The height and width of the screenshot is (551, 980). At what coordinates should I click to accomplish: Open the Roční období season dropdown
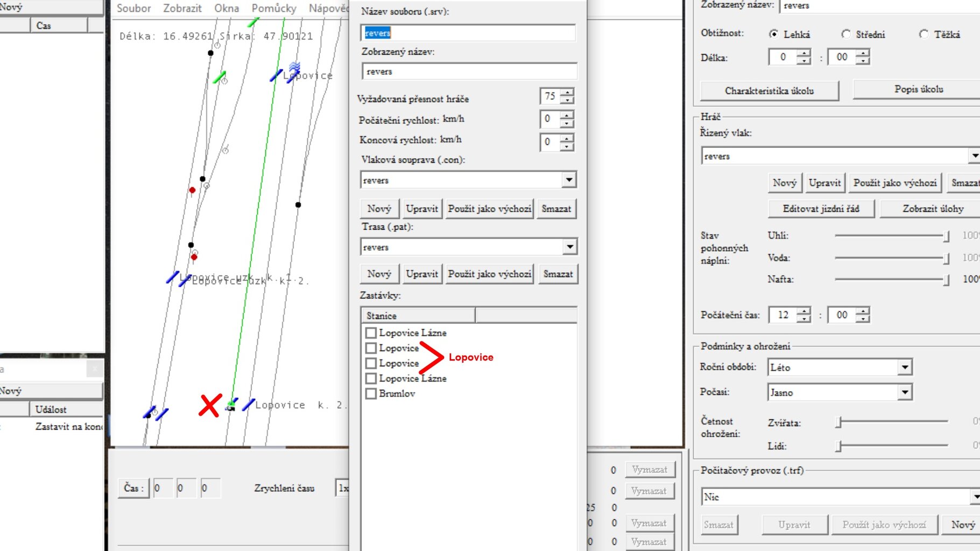point(905,368)
